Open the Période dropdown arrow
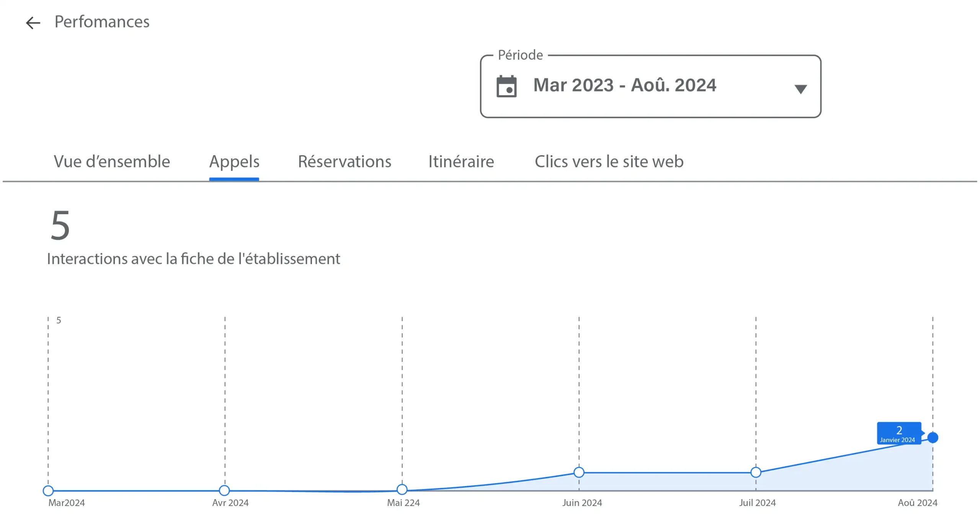 800,89
